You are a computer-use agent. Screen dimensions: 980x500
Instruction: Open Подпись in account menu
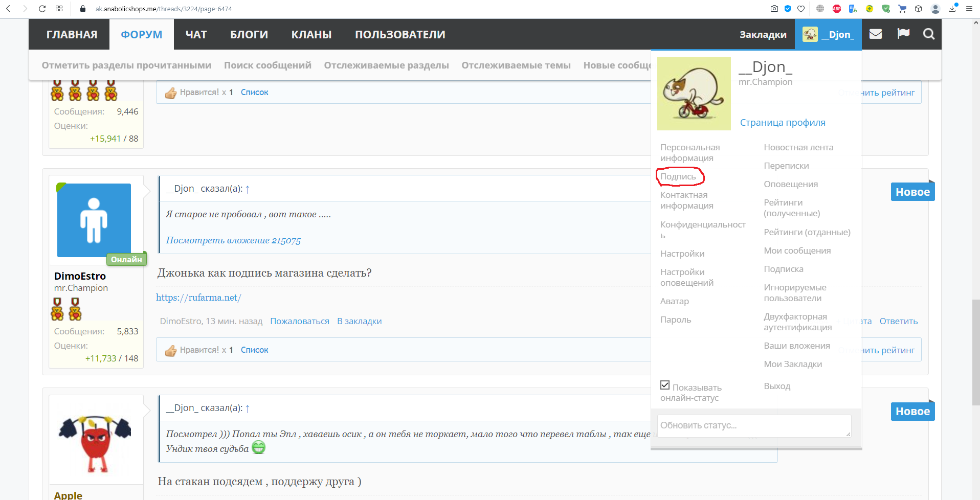point(678,176)
